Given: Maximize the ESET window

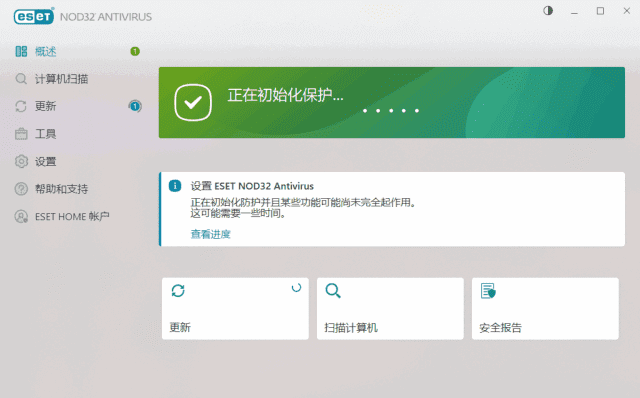Looking at the screenshot, I should pyautogui.click(x=600, y=11).
